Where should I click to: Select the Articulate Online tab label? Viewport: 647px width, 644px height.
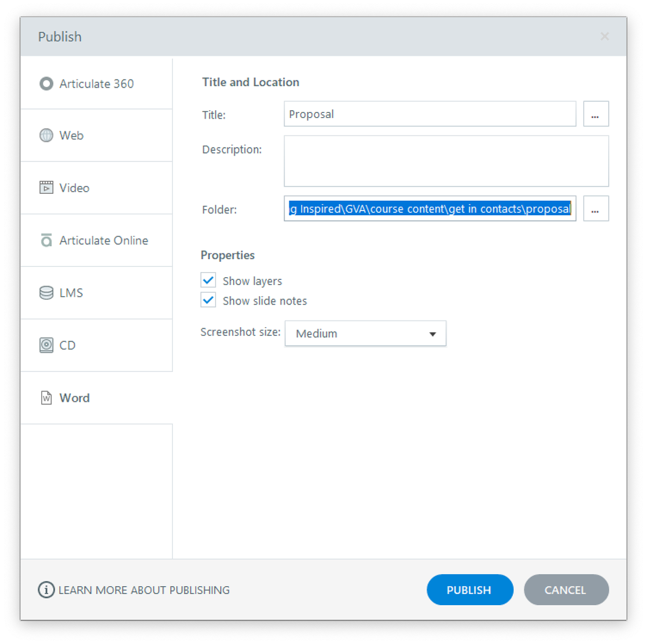click(x=104, y=240)
